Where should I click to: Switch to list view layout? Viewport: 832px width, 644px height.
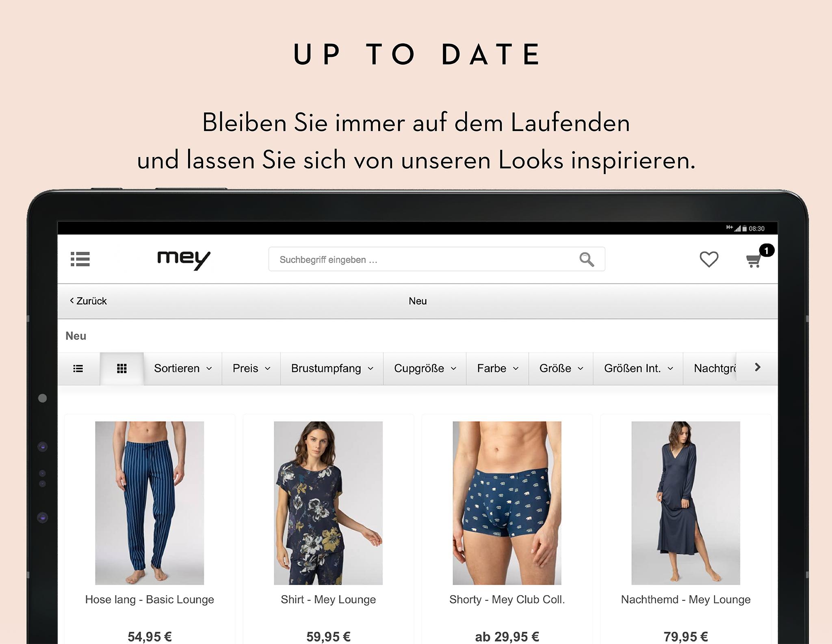point(78,368)
